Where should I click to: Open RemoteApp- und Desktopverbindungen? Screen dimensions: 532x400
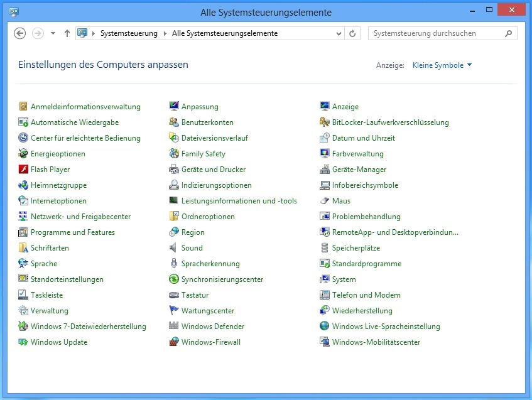(395, 232)
